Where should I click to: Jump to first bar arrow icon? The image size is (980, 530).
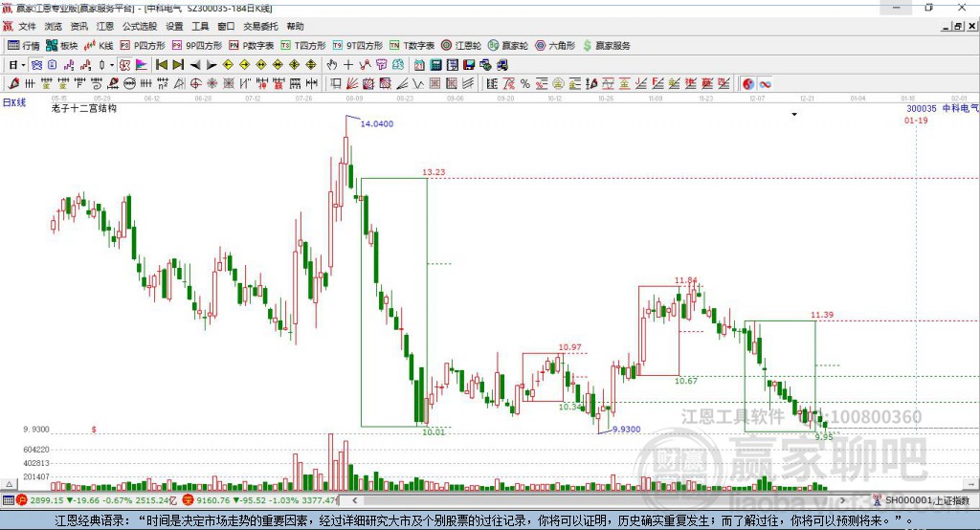click(162, 64)
